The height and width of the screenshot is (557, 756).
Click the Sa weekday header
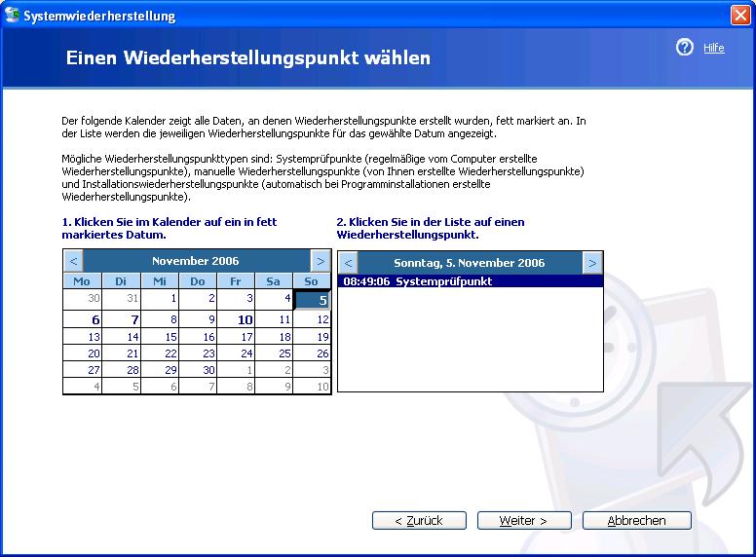pos(274,280)
